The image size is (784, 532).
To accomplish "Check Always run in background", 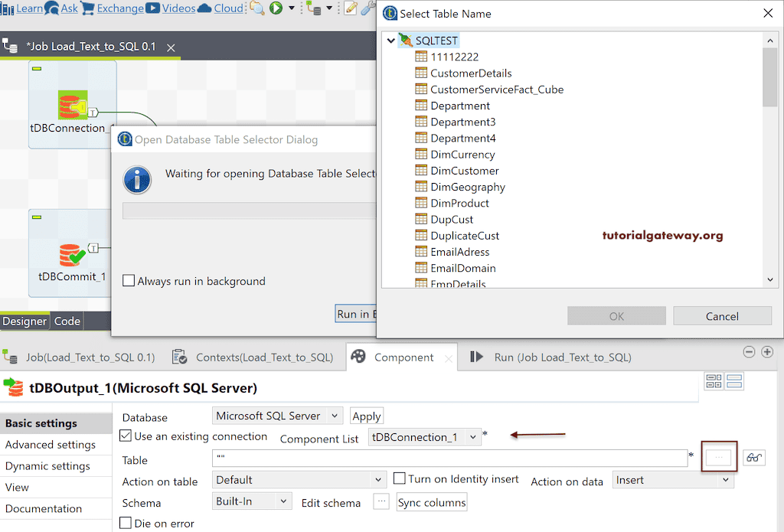I will point(129,281).
